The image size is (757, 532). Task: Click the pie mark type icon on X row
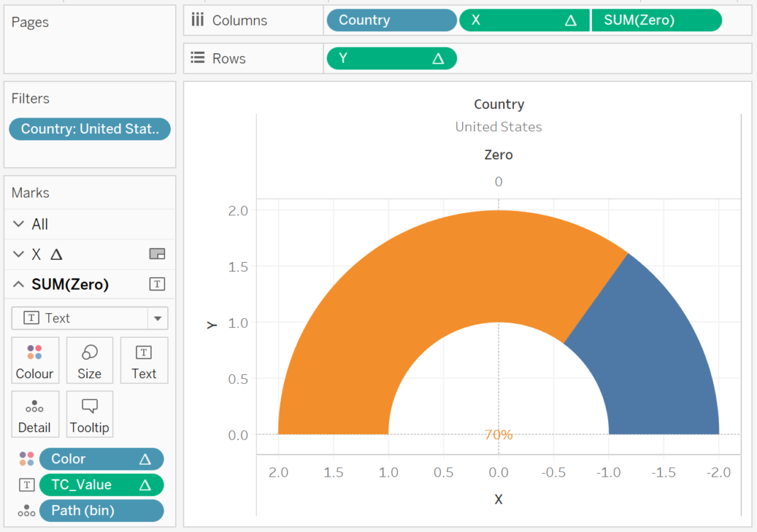(157, 254)
